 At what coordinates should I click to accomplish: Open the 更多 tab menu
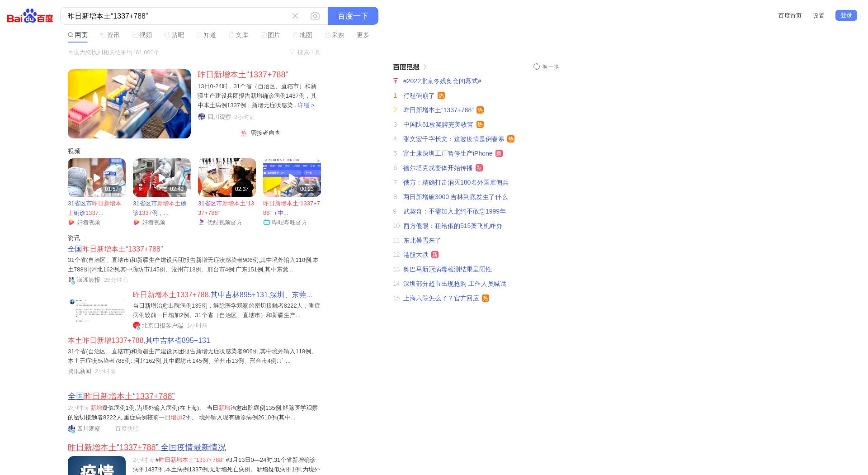(363, 35)
